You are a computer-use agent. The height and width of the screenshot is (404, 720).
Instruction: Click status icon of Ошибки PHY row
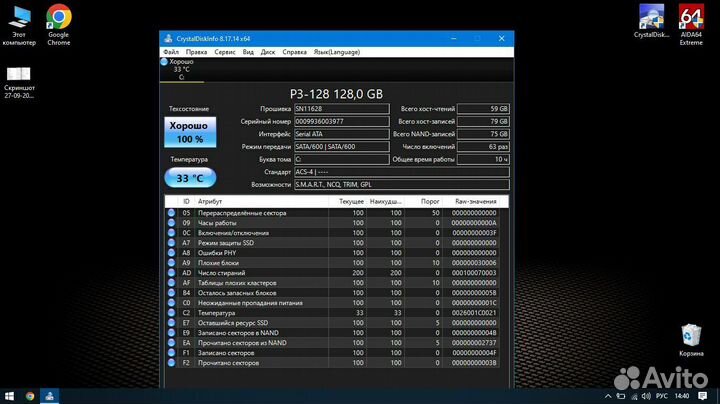click(171, 252)
